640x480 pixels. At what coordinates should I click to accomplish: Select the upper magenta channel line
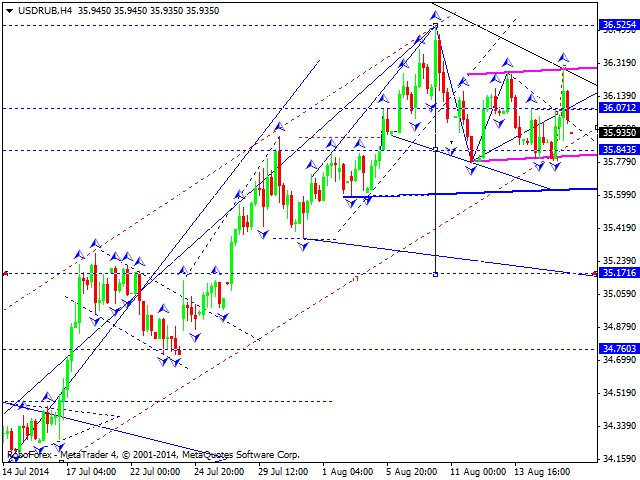[x=530, y=70]
